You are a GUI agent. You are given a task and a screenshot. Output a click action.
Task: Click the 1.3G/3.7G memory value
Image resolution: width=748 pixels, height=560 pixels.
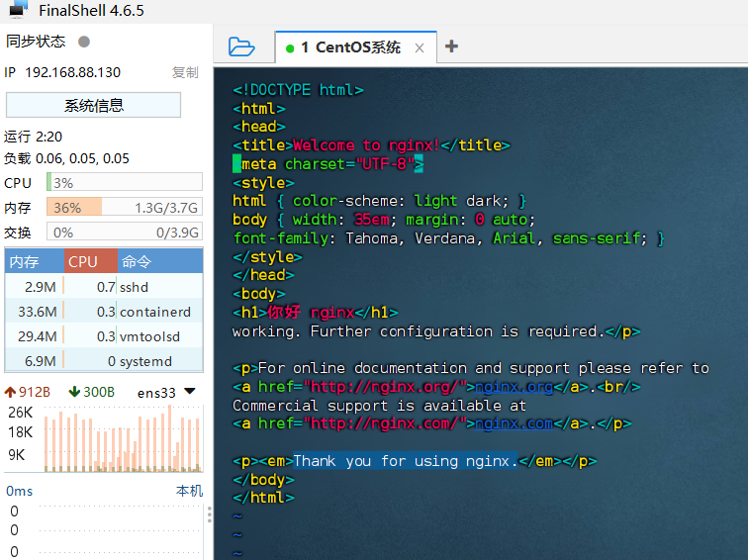[x=166, y=208]
